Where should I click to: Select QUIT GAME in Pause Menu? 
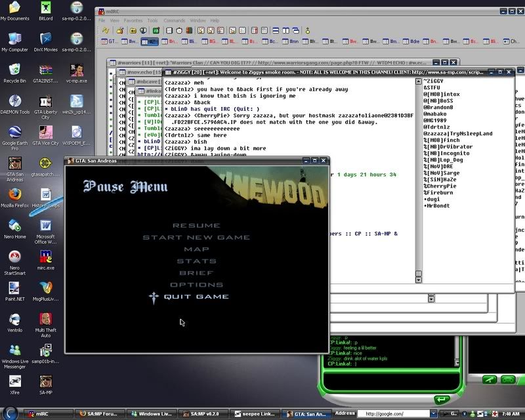[x=196, y=297]
